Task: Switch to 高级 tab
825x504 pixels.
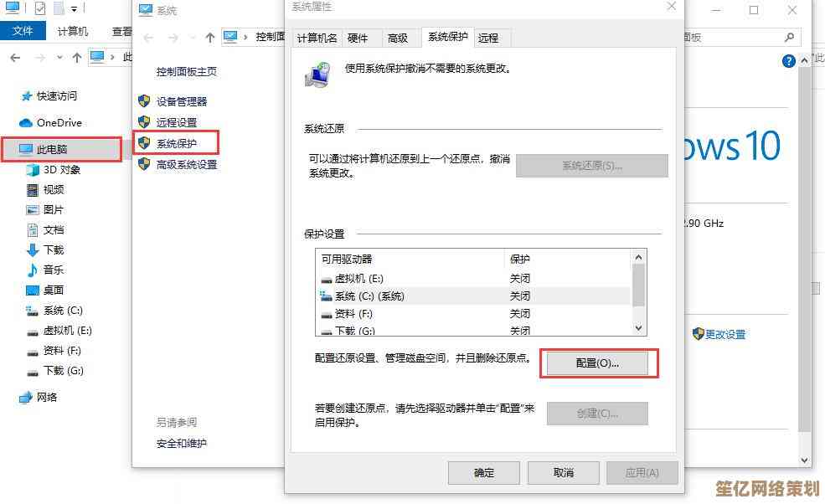Action: (398, 38)
